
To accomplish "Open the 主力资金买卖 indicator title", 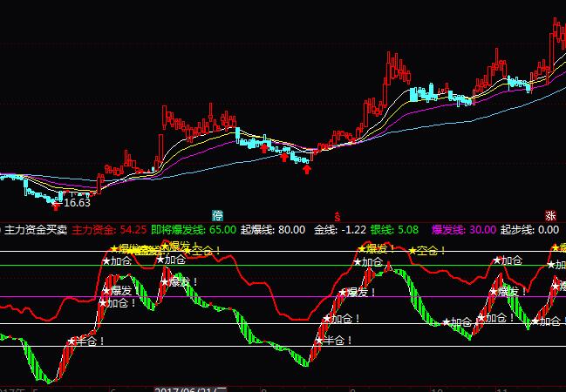I will coord(36,230).
